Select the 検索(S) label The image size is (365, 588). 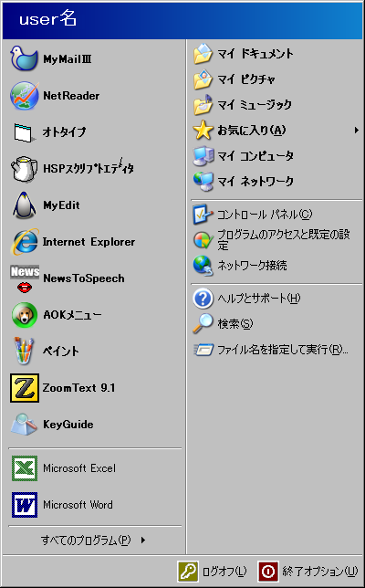click(x=235, y=323)
